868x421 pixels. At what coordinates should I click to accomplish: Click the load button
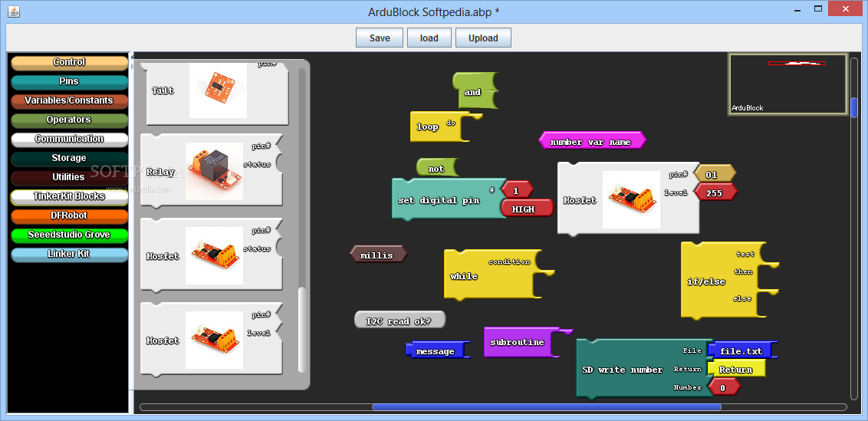[429, 38]
